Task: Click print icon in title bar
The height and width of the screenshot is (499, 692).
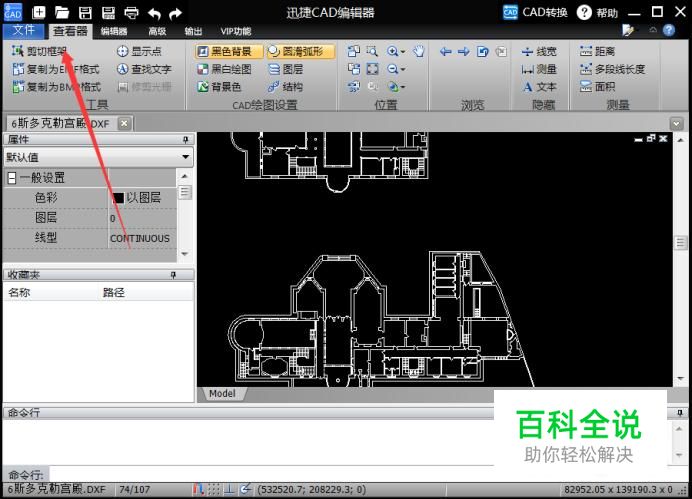Action: tap(131, 12)
